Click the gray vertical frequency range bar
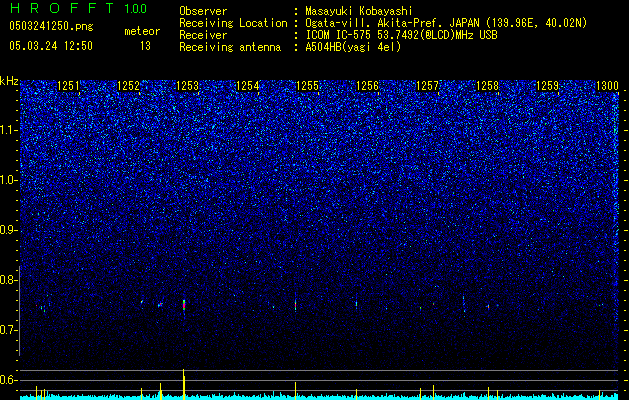Viewport: 629px width, 400px height. coord(19,311)
